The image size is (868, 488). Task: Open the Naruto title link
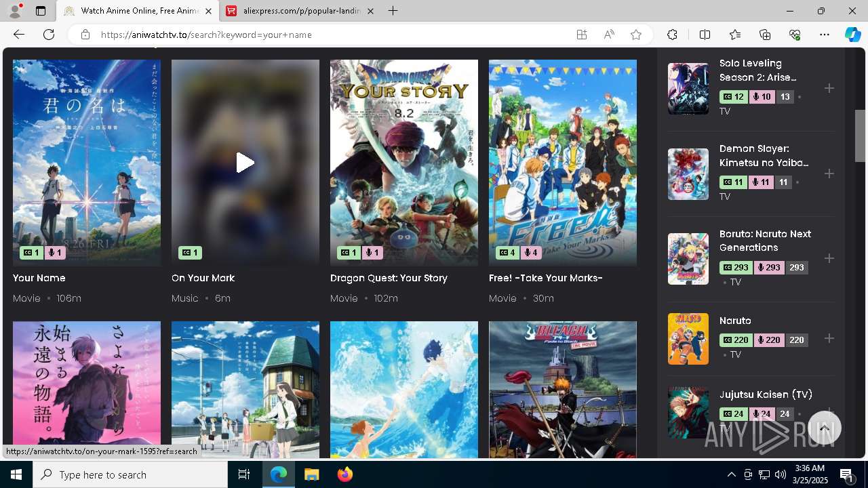(x=735, y=321)
